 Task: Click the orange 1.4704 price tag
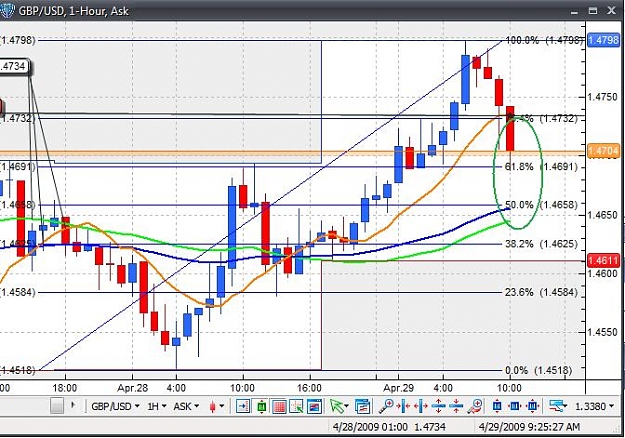(x=603, y=151)
